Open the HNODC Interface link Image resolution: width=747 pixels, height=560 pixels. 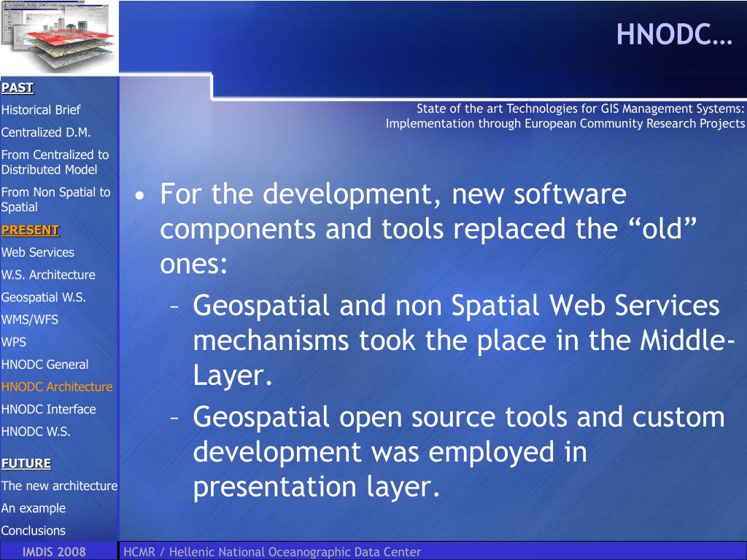click(49, 409)
